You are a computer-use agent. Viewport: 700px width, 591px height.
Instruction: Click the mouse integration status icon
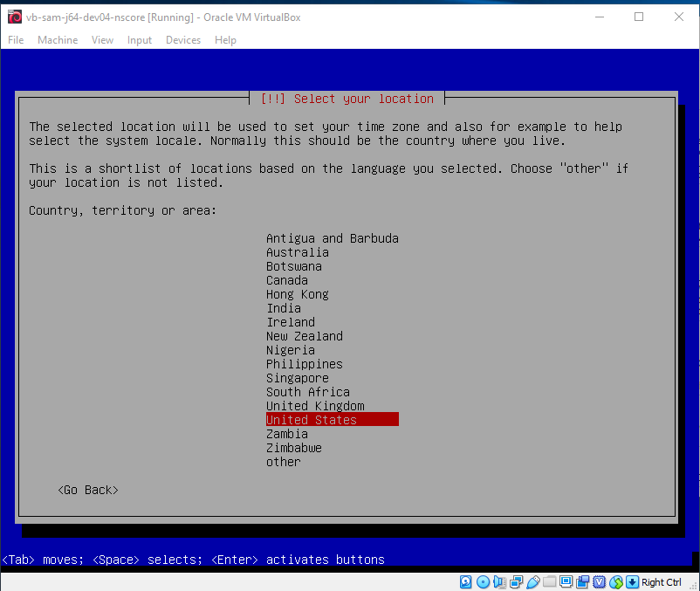point(616,581)
